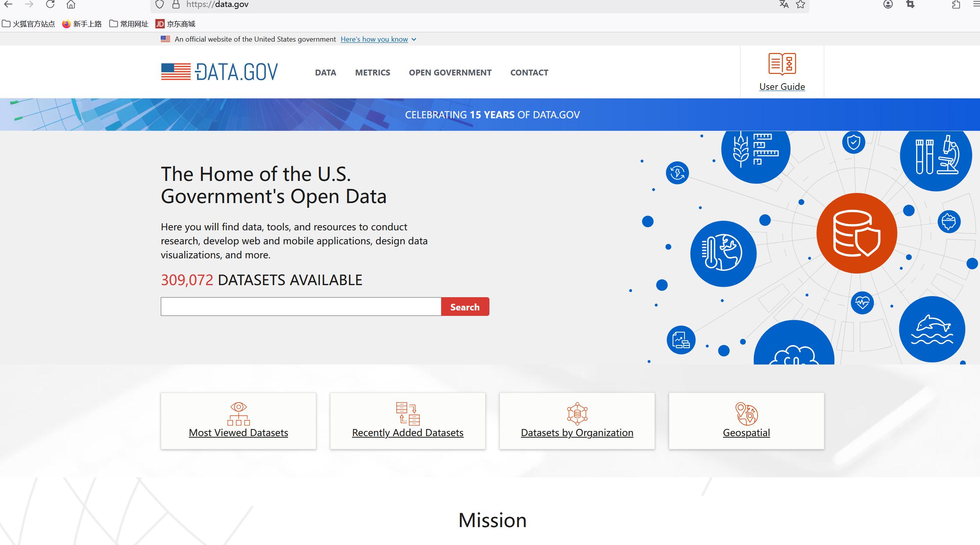Open the 京东商城 bookmark
980x545 pixels.
[176, 24]
